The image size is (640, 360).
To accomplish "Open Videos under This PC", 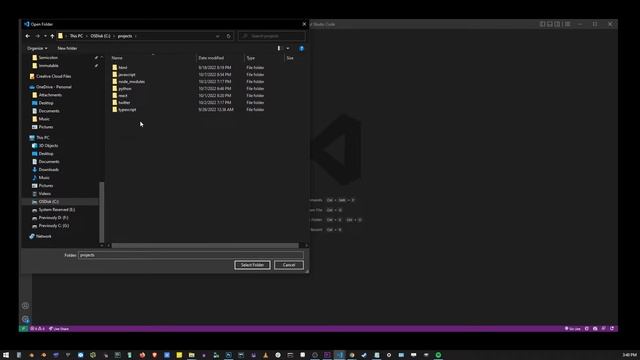I will coord(44,193).
